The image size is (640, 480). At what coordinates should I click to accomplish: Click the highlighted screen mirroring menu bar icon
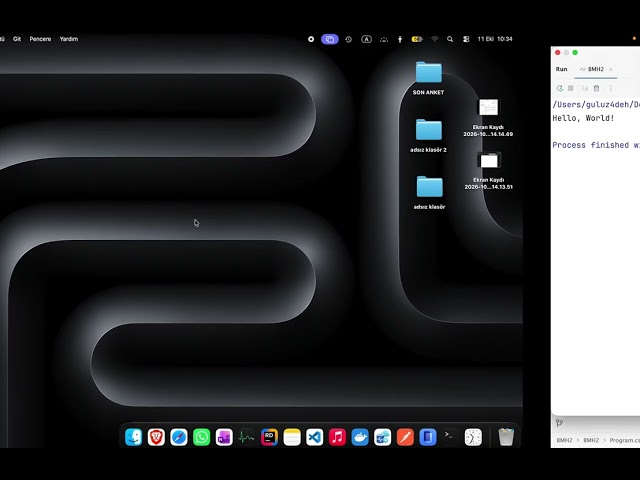click(330, 39)
